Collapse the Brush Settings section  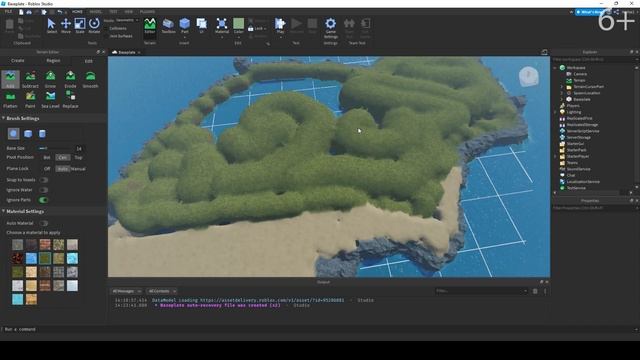[3, 118]
